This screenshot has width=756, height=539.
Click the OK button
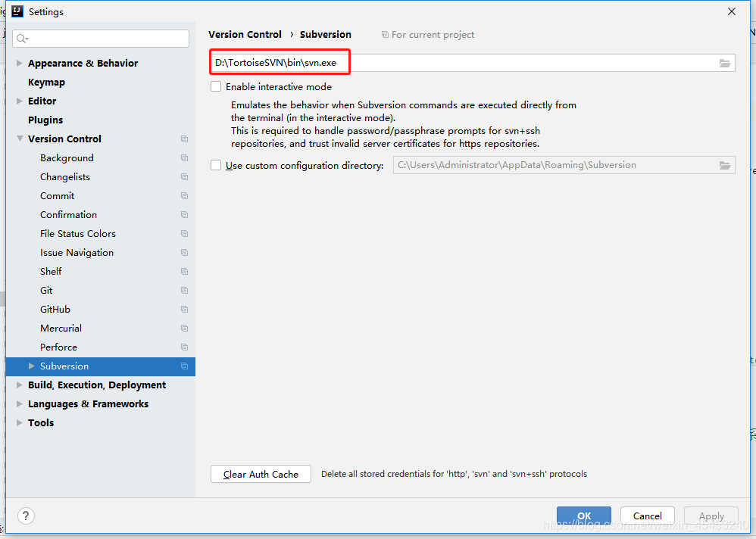pyautogui.click(x=584, y=516)
